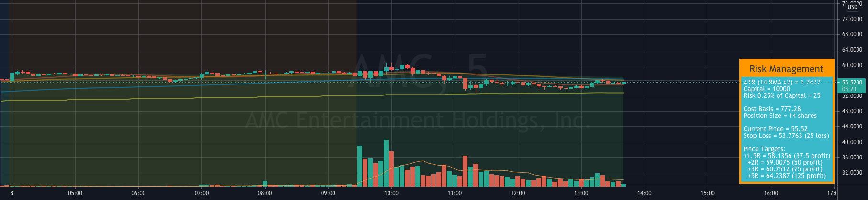Screen dimensions: 868x200
Task: Click the USD currency badge
Action: click(853, 7)
